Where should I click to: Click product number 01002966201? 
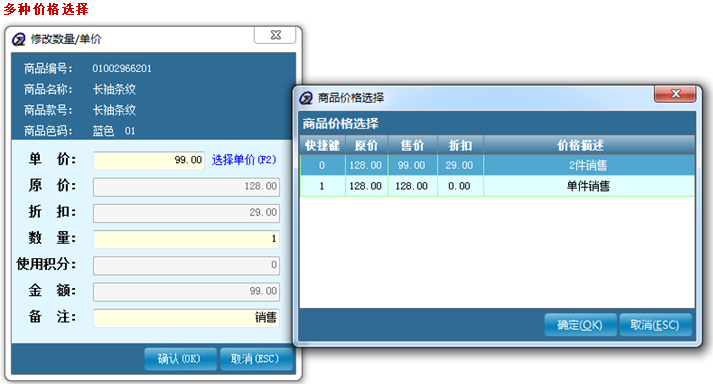[x=122, y=69]
